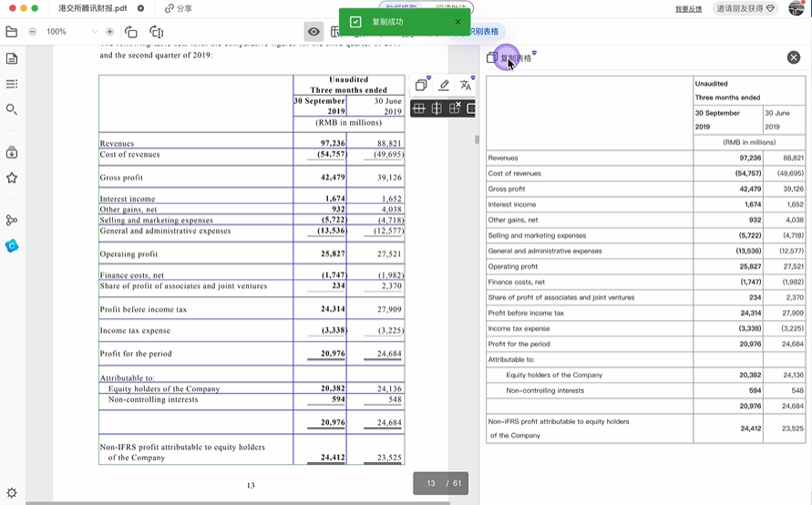Add vertical column line in dark table toolbar

point(437,108)
